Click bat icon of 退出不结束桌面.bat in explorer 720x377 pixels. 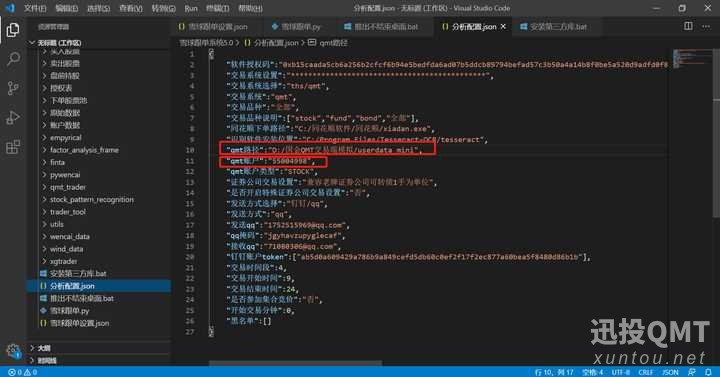[43, 298]
